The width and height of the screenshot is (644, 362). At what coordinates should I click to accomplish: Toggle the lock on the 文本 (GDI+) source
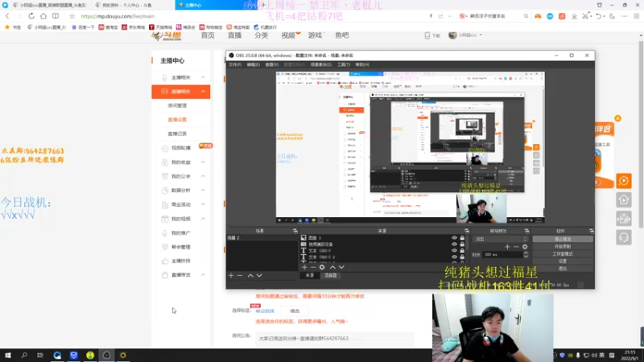point(462,250)
